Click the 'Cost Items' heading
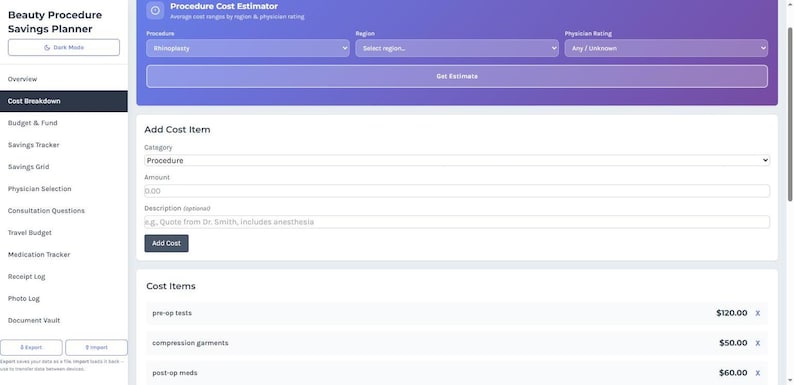Screen dimensions: 794x385 171,286
